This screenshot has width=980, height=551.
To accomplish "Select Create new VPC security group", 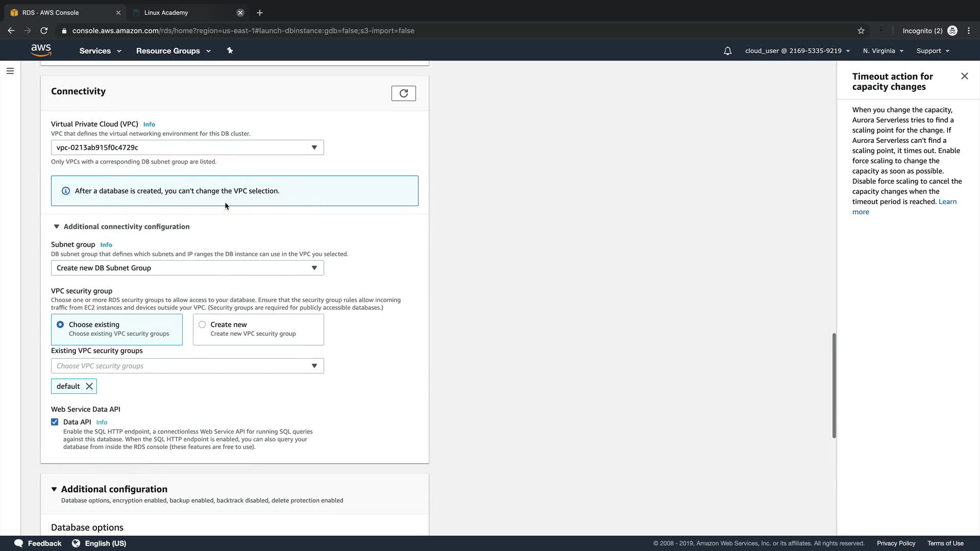I will (202, 324).
